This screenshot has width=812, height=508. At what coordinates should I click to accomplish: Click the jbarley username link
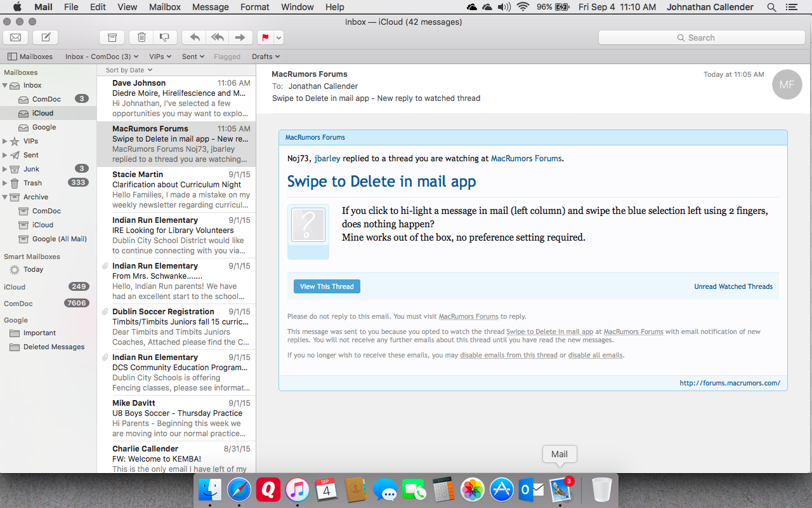point(327,158)
